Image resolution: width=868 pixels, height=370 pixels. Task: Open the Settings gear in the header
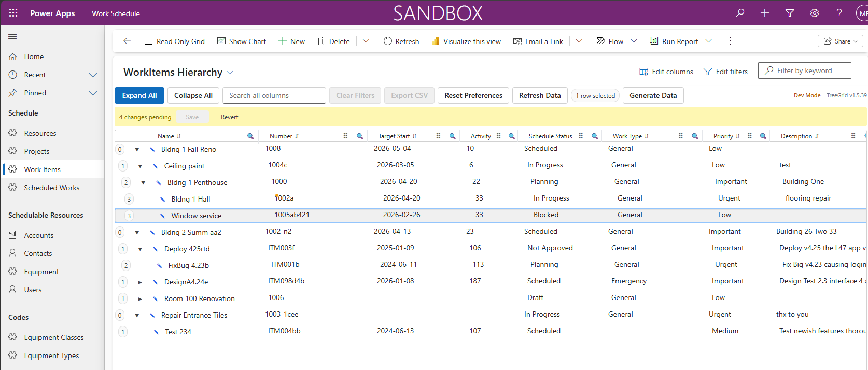pos(815,13)
